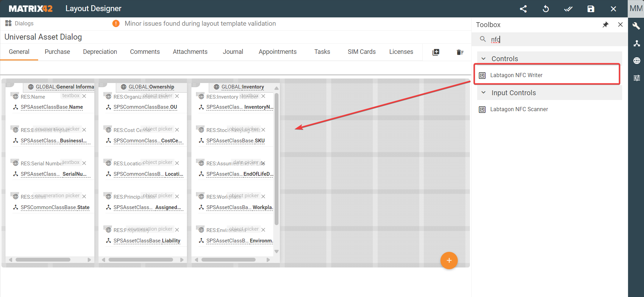Screen dimensions: 644x297
Task: Collapse the Controls section
Action: pos(483,59)
